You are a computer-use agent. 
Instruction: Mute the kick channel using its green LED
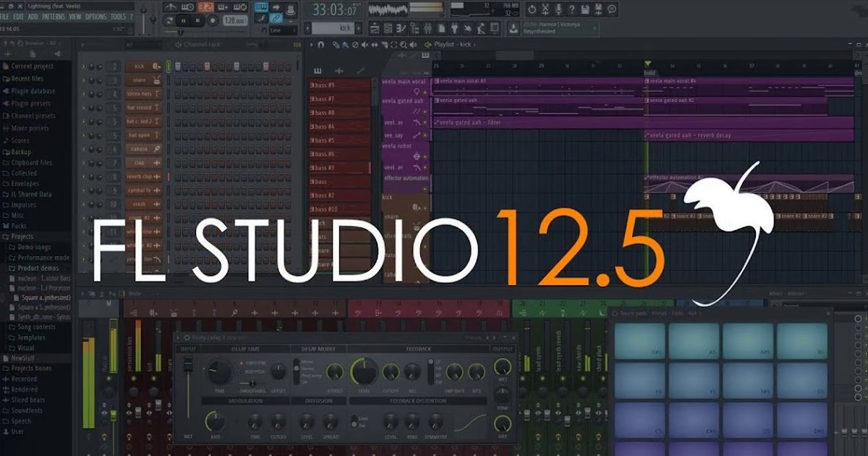point(84,67)
